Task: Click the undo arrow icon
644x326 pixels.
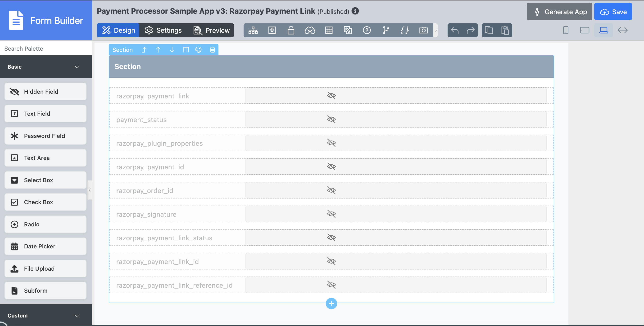Action: [455, 30]
